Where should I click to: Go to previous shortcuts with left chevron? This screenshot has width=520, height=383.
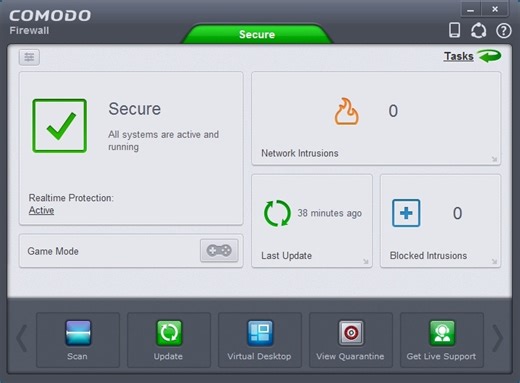[22, 338]
